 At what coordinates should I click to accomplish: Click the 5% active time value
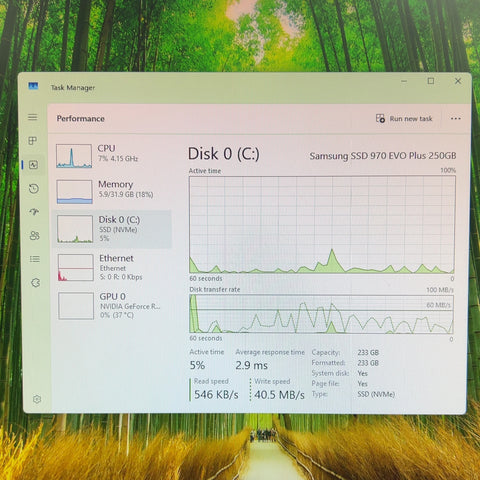click(197, 365)
